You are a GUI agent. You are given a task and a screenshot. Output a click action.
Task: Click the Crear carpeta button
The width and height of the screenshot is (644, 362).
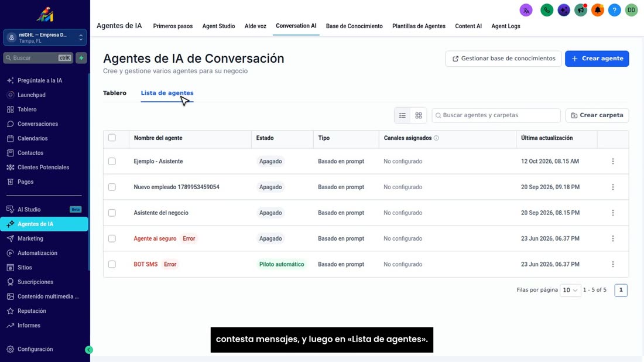597,115
